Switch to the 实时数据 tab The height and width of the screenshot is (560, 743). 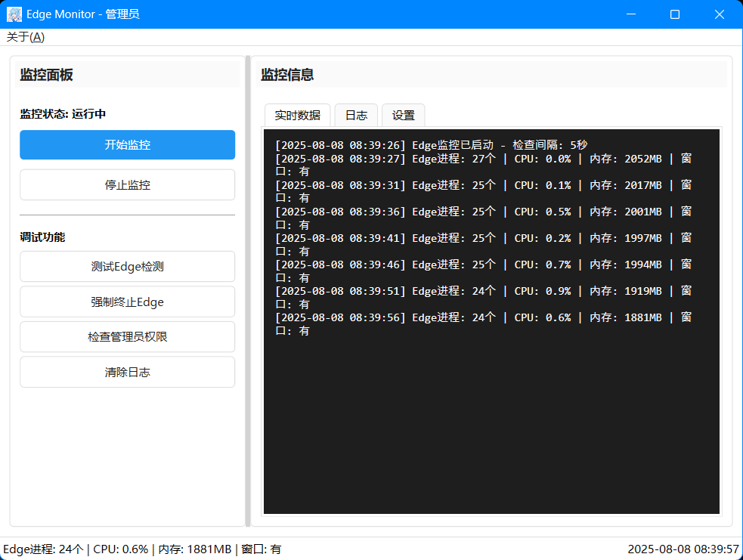point(296,115)
